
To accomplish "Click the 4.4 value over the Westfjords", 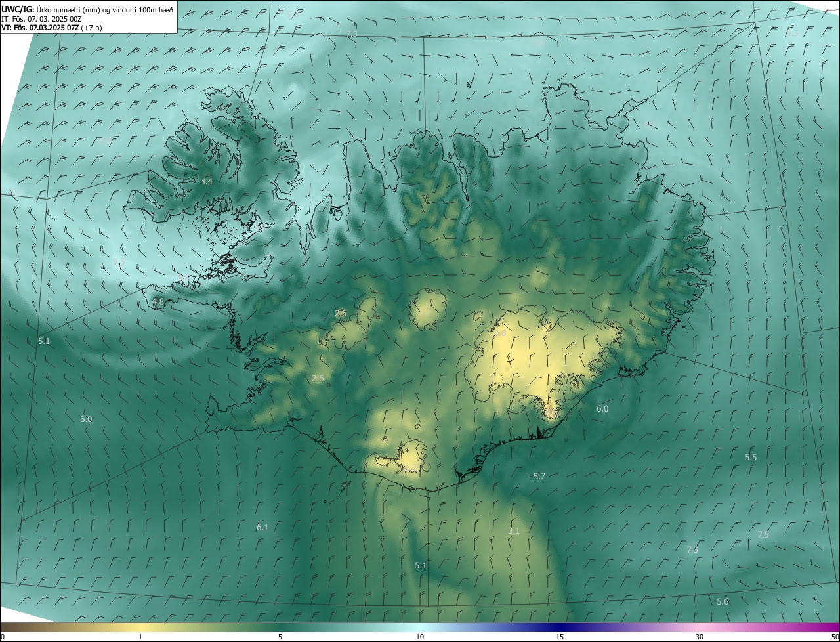I will pyautogui.click(x=207, y=181).
